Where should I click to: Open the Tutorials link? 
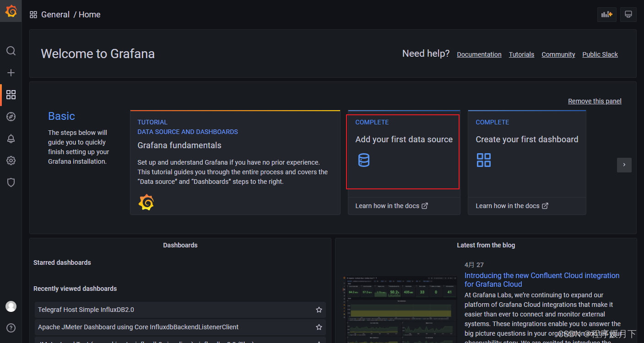pos(522,54)
